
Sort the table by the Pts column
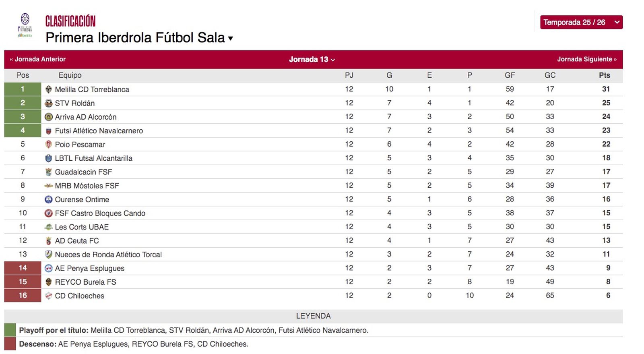605,75
